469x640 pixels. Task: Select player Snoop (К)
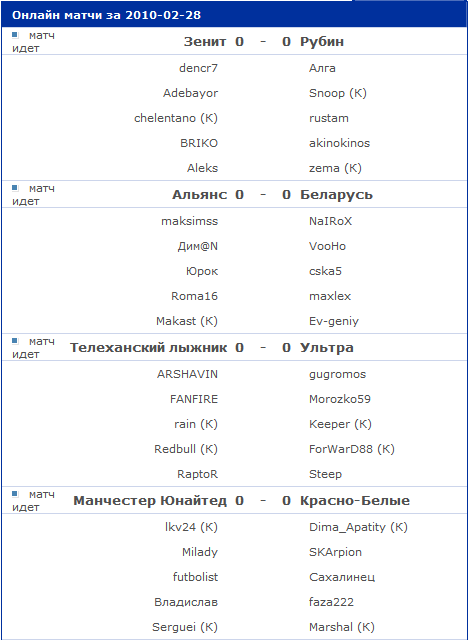point(338,93)
